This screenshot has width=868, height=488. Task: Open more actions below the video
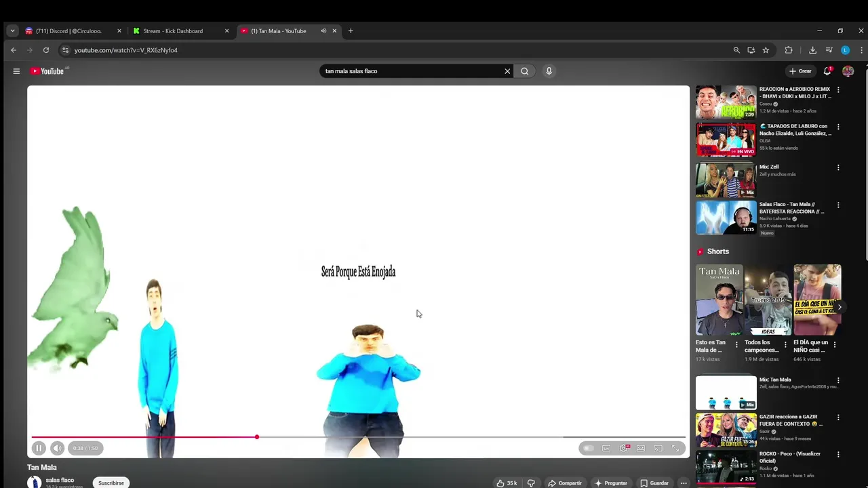684,483
